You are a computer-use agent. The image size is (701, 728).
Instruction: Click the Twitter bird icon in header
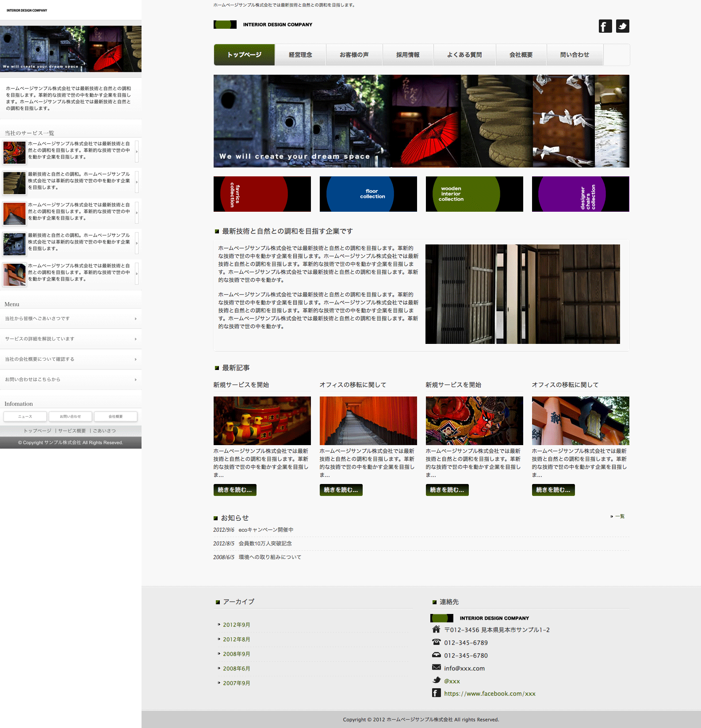[x=622, y=26]
